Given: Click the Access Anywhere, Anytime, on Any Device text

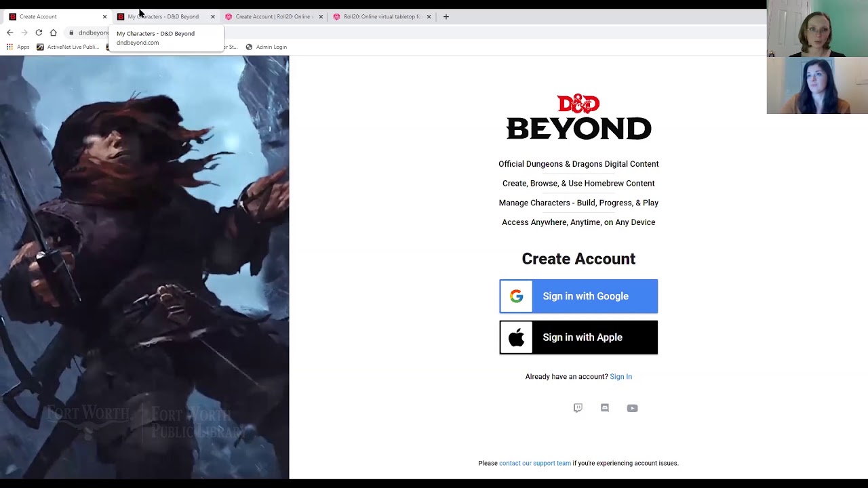Looking at the screenshot, I should [x=578, y=222].
